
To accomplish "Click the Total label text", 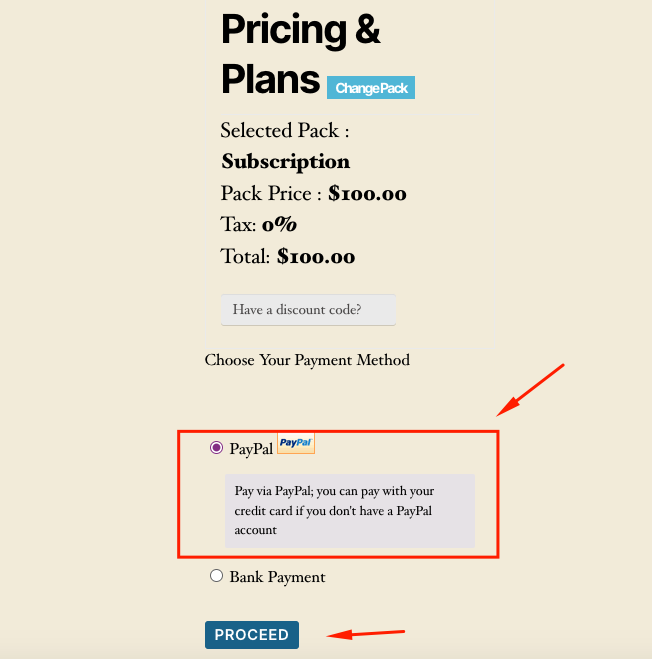I will tap(245, 257).
